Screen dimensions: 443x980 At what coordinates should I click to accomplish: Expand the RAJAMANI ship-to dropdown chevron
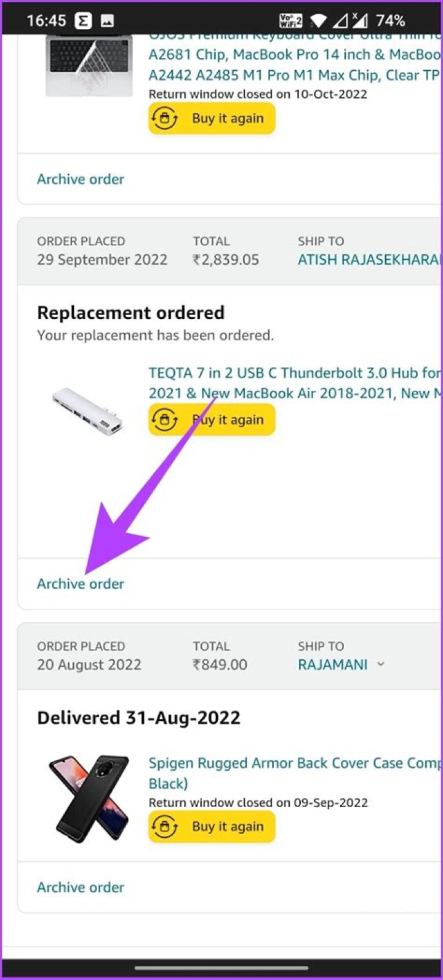point(381,664)
